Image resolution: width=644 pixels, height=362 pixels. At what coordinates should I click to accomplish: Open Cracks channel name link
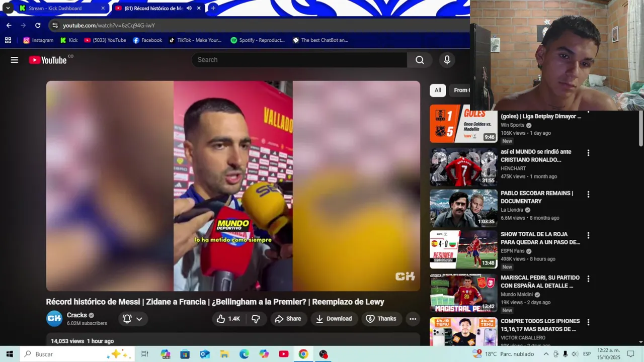(77, 315)
